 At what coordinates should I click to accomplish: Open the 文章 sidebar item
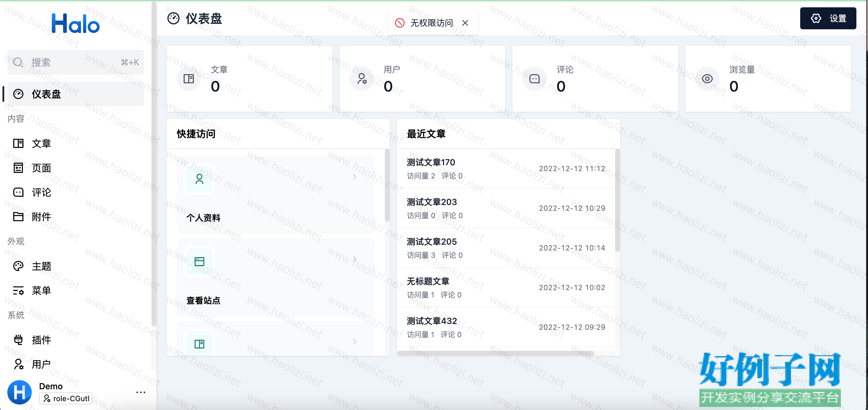(41, 144)
